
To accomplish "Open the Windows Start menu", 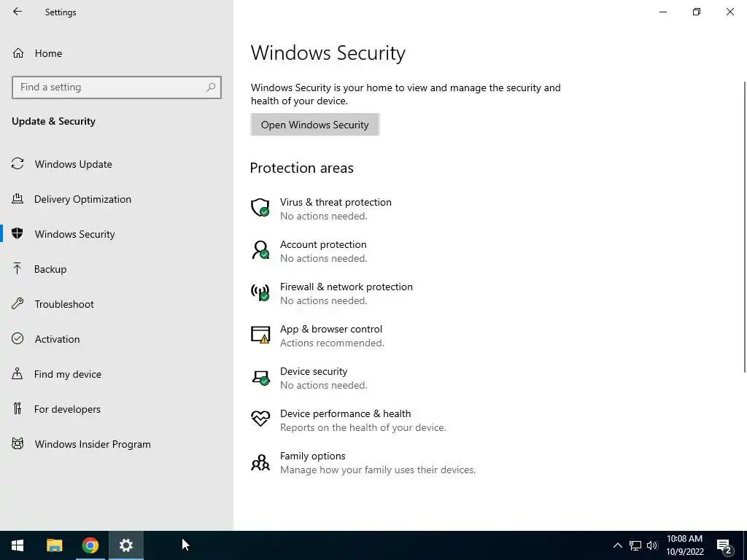I will point(18,545).
